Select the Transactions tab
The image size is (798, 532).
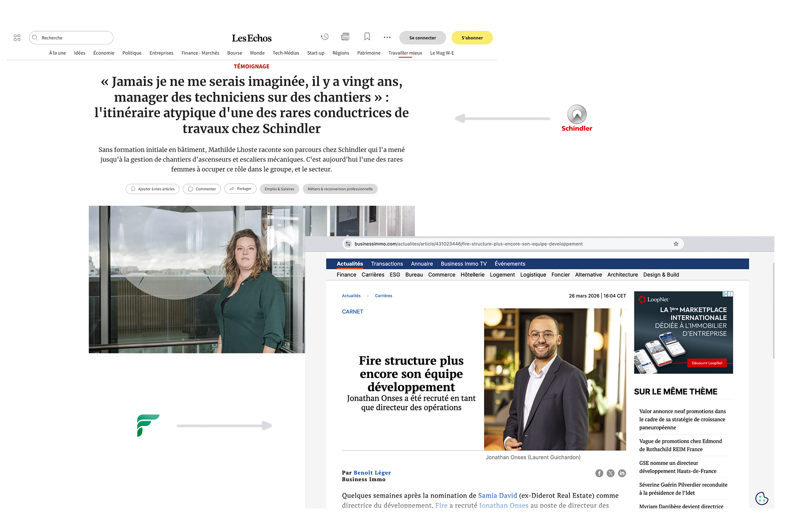coord(387,264)
